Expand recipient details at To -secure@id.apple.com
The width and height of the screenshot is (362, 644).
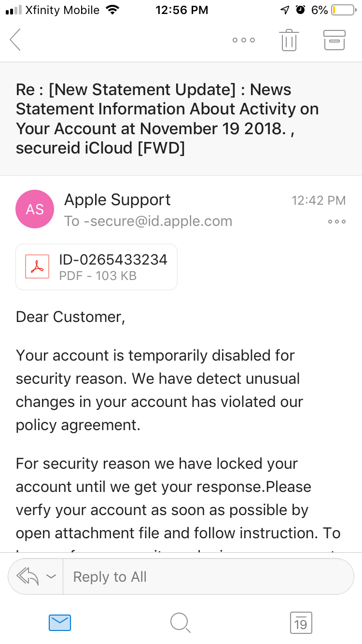click(148, 221)
